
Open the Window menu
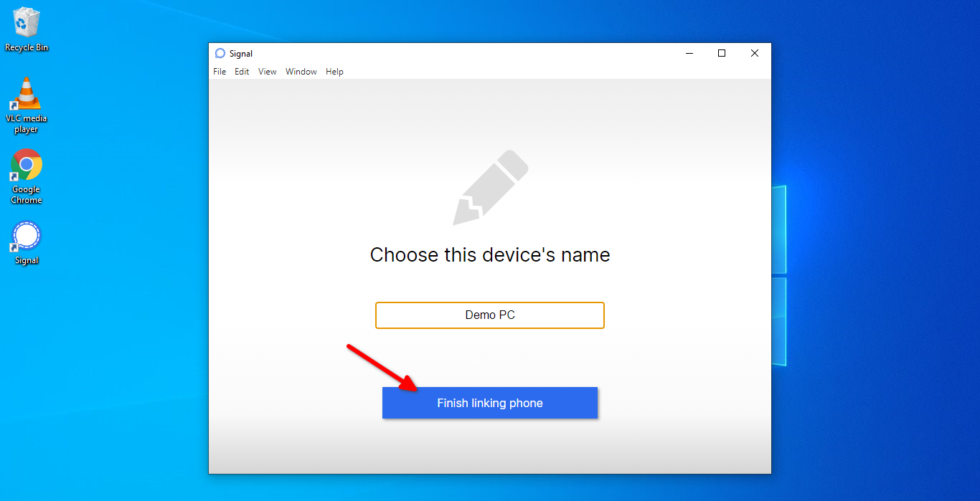(x=301, y=72)
